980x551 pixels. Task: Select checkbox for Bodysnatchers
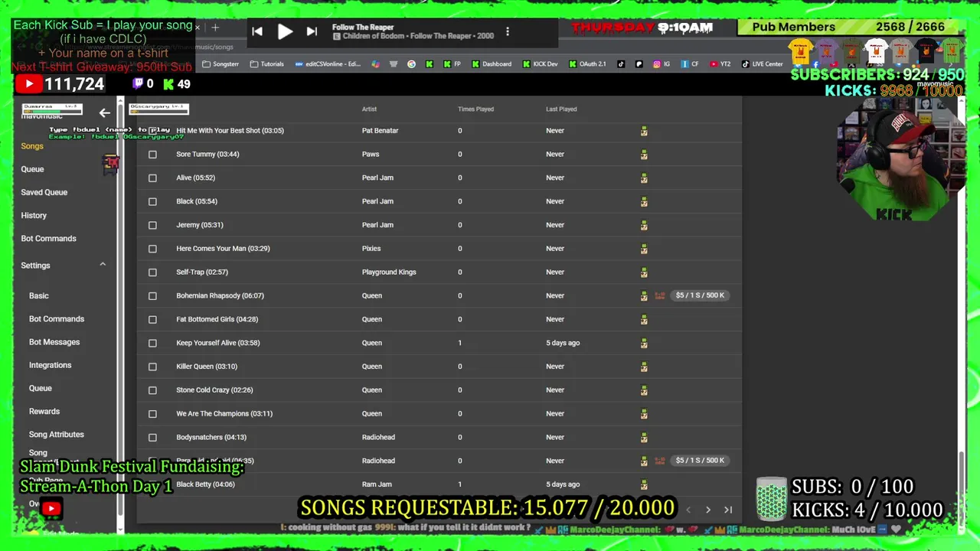[152, 438]
